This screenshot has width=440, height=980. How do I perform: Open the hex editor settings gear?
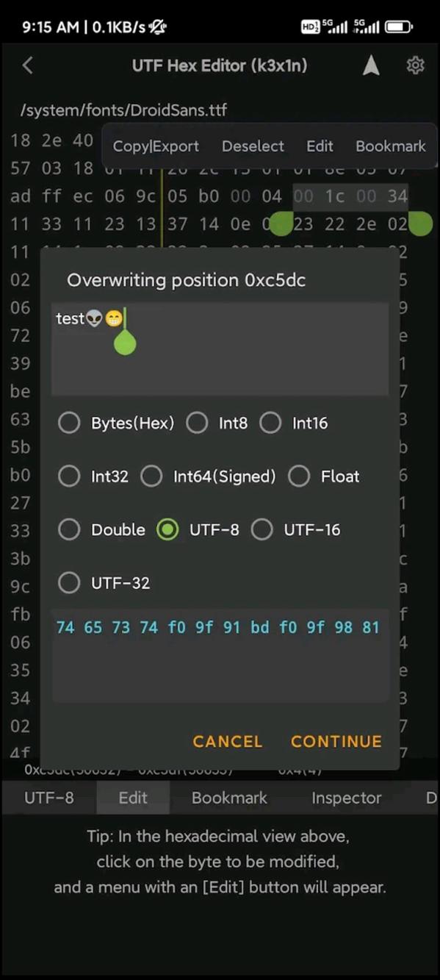(x=415, y=65)
